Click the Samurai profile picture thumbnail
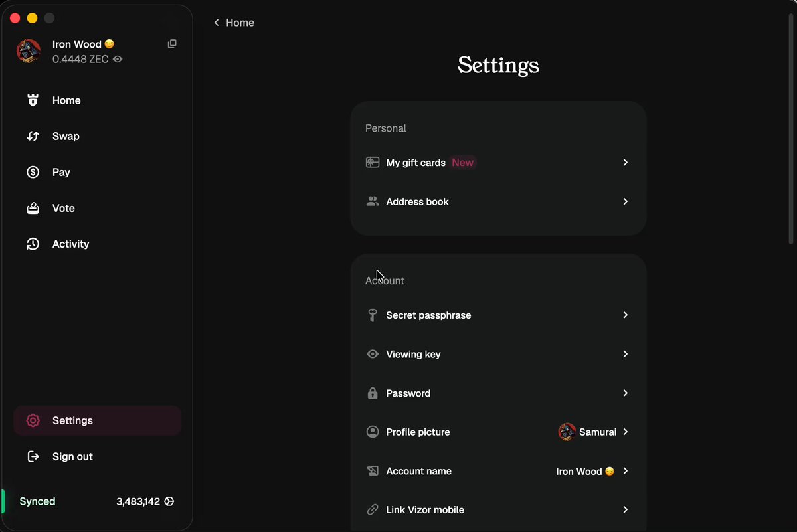The height and width of the screenshot is (532, 797). (567, 432)
